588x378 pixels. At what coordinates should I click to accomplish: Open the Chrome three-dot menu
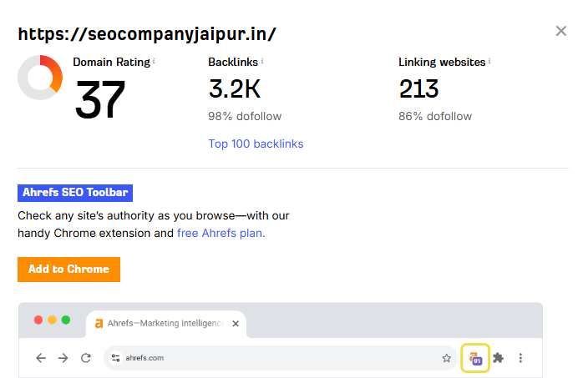click(x=520, y=358)
